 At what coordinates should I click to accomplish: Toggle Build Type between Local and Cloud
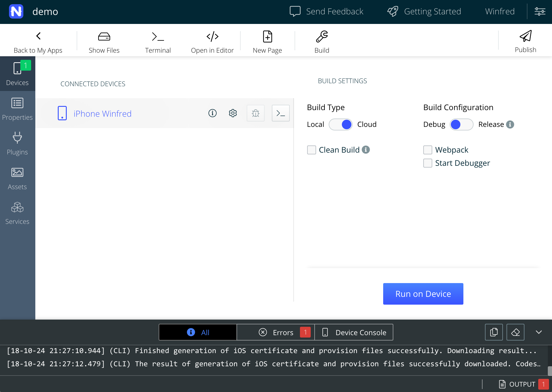click(341, 124)
